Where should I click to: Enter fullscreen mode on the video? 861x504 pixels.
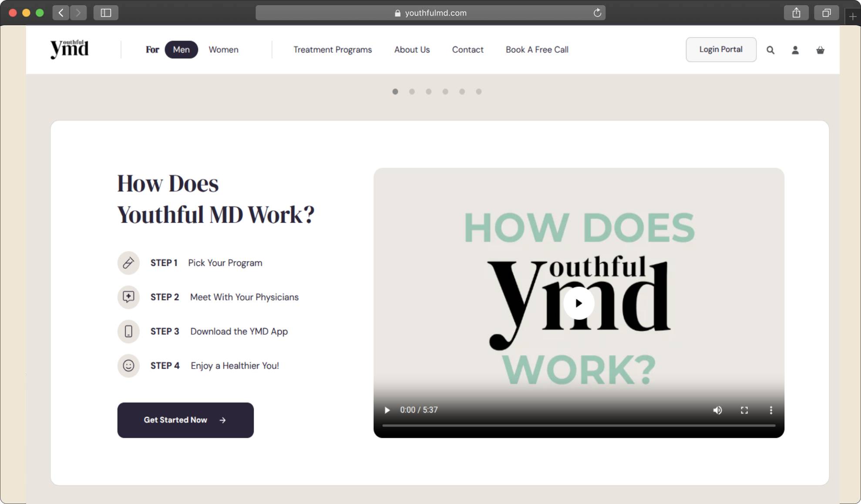[x=744, y=410]
